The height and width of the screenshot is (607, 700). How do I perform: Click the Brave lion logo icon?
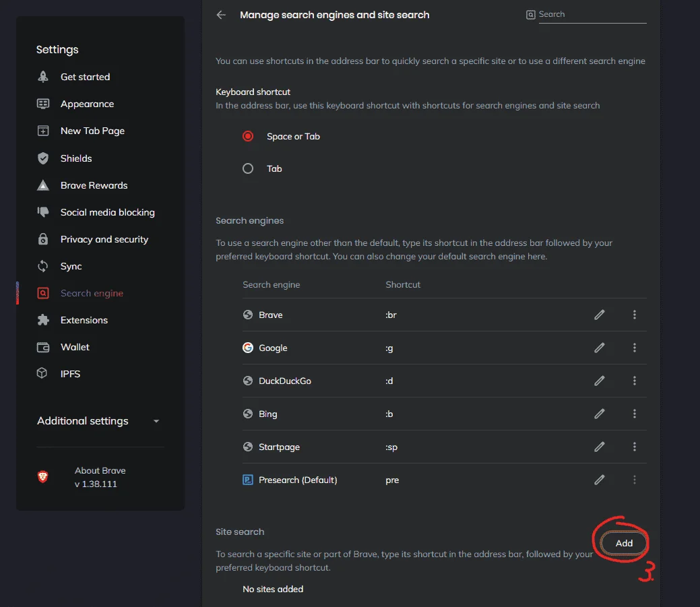[x=43, y=477]
